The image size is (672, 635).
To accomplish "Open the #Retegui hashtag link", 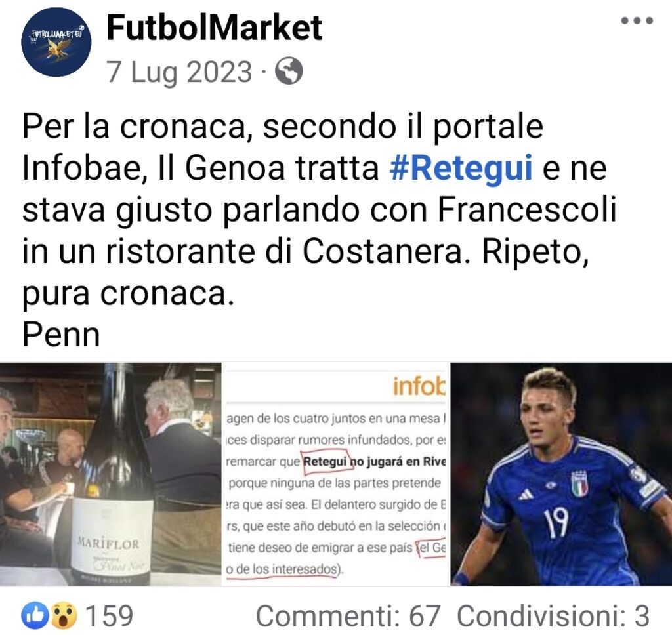I will [x=461, y=168].
